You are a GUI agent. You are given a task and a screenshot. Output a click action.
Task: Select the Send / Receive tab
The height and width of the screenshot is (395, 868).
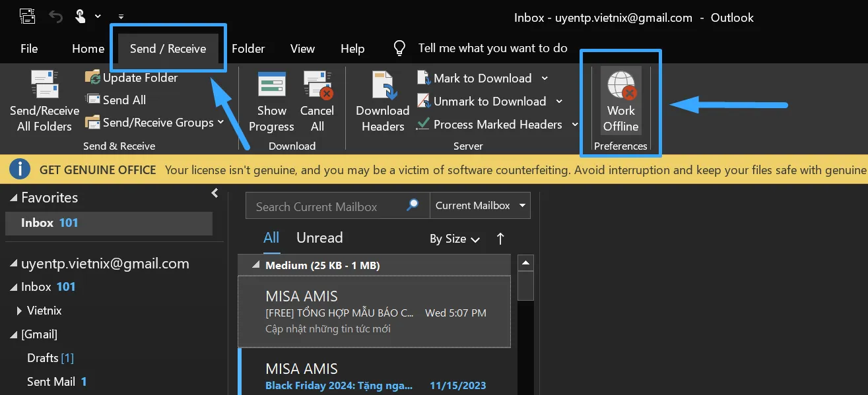[168, 49]
